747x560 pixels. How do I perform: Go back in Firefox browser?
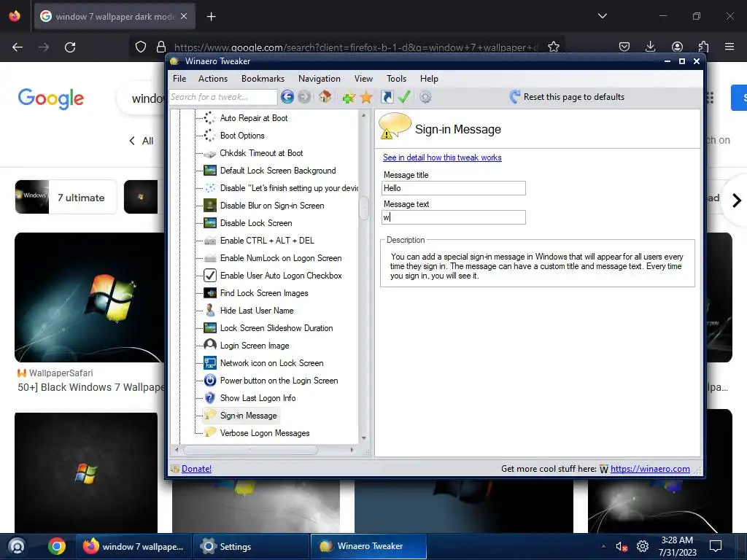(18, 47)
